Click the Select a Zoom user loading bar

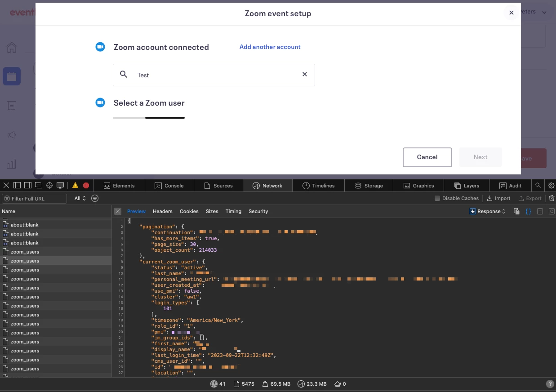(149, 118)
